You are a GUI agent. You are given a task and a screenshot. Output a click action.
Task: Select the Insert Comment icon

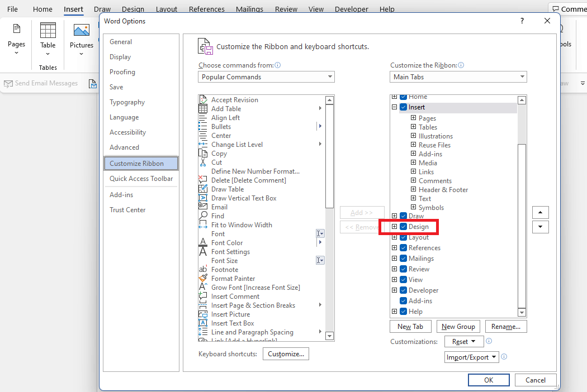203,297
